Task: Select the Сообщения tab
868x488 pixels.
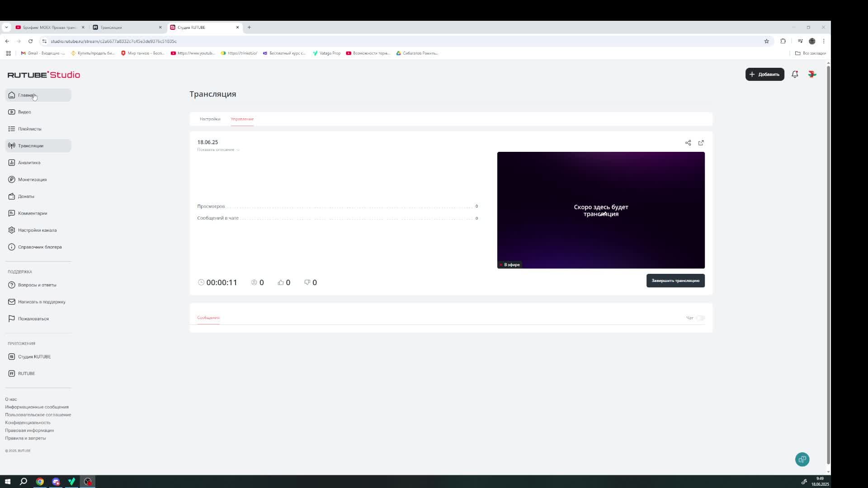Action: (208, 318)
